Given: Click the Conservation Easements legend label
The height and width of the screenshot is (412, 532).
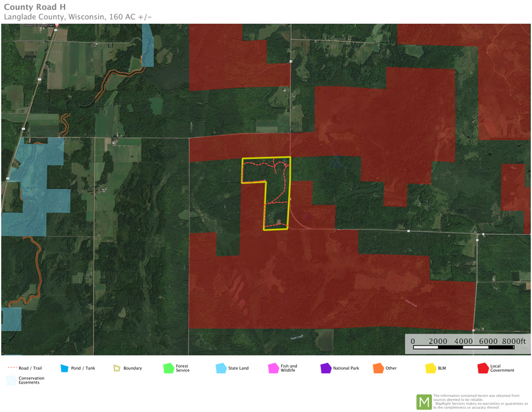Looking at the screenshot, I should [x=32, y=380].
